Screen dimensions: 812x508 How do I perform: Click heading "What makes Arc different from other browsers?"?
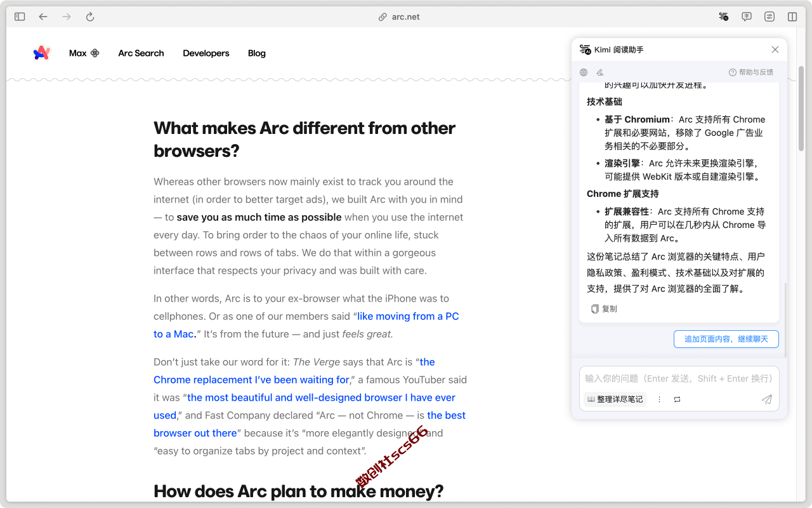point(304,139)
